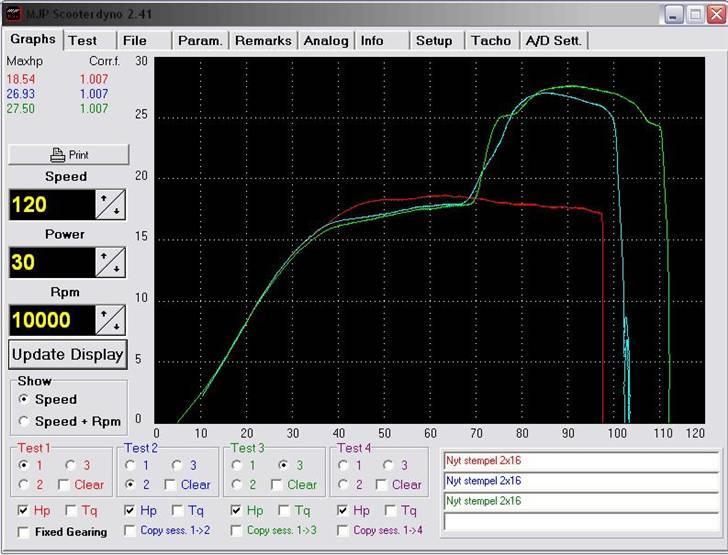728x555 pixels.
Task: Click the Rpm scale adjust arrows
Action: tap(110, 320)
